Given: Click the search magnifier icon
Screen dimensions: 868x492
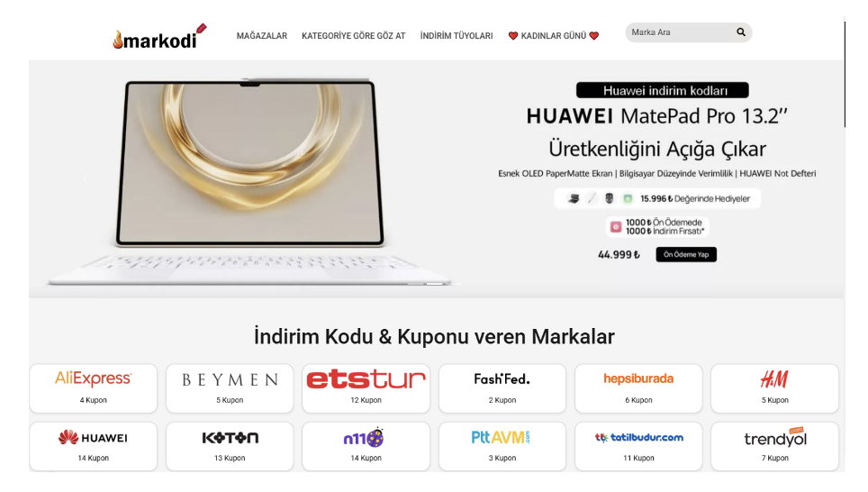Looking at the screenshot, I should click(741, 32).
